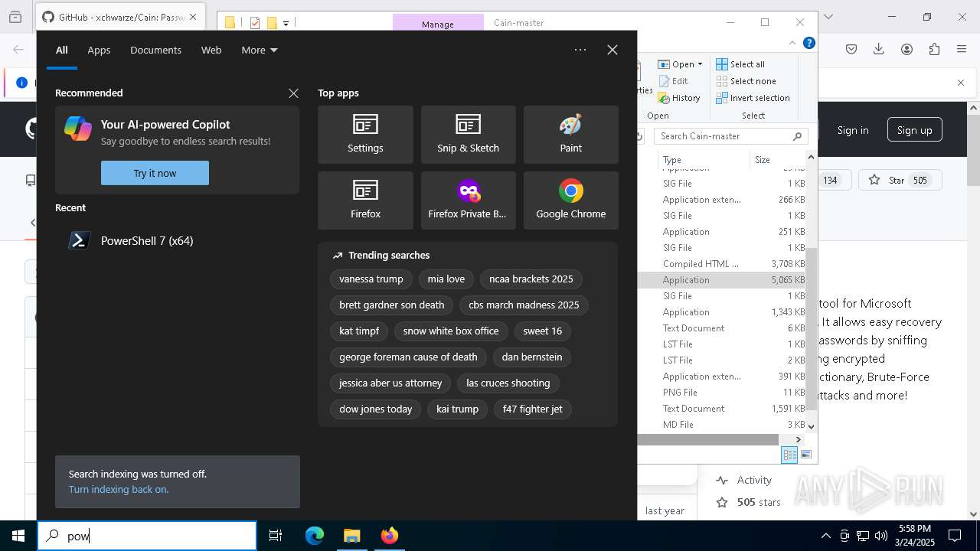This screenshot has width=980, height=551.
Task: Search trending 'dan bernstein'
Action: click(x=532, y=357)
